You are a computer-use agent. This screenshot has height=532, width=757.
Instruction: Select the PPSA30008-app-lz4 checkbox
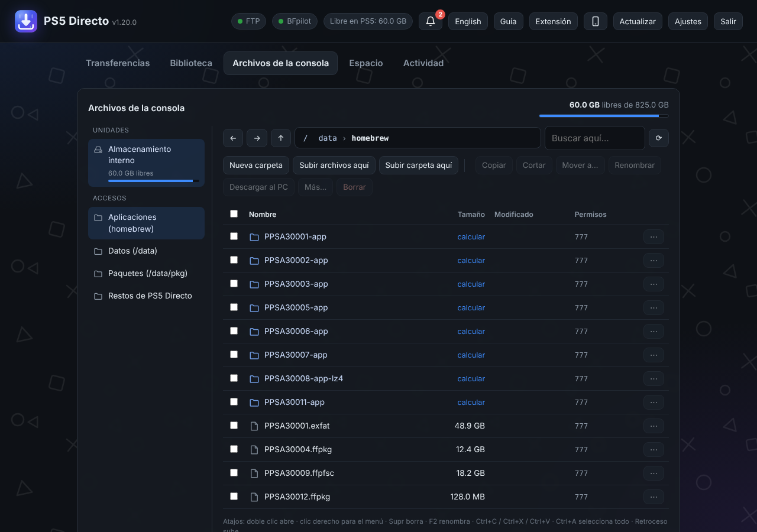click(234, 378)
